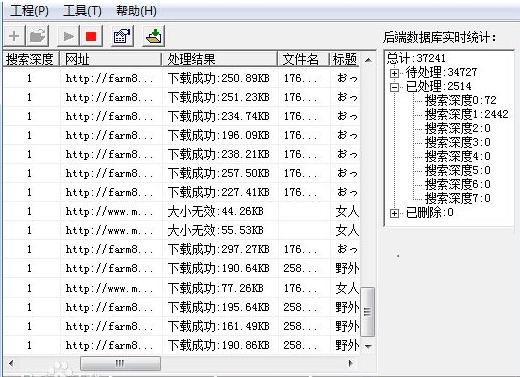Screen dimensions: 520x377
Task: Click vertical scrollbar up arrow
Action: point(368,60)
